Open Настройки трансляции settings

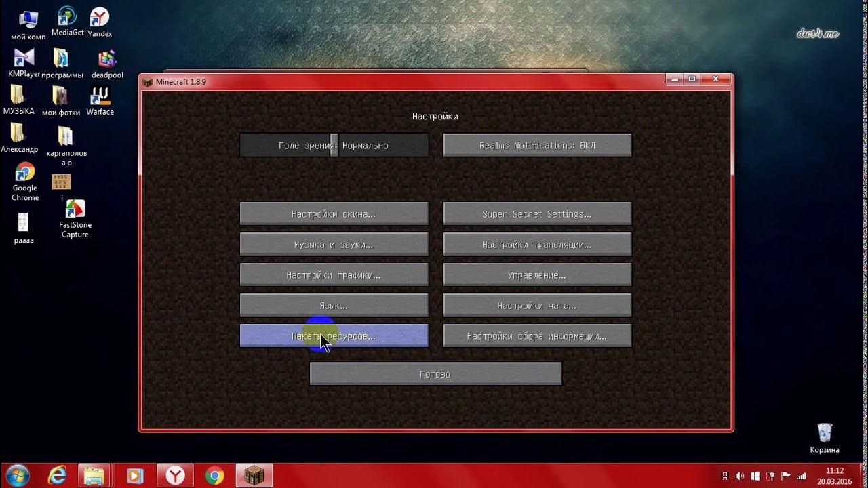pos(537,244)
